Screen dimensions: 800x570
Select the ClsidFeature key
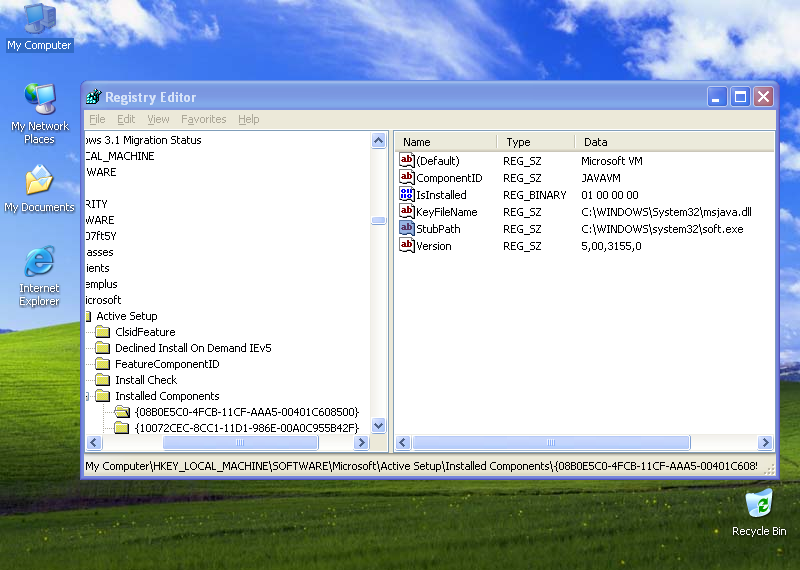tap(145, 332)
